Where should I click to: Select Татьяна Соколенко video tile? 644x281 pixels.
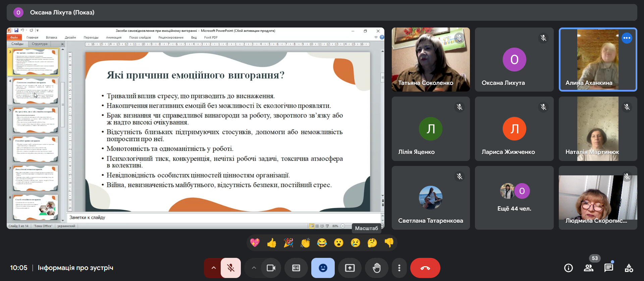431,59
